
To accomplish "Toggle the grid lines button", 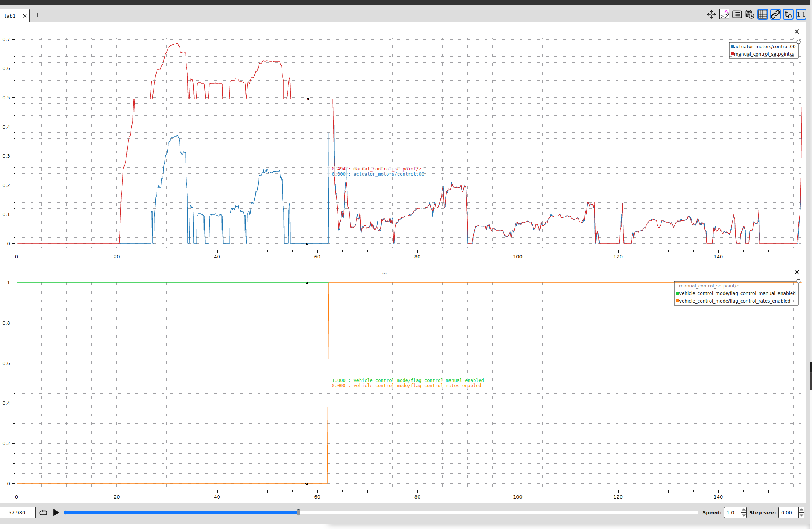I will click(x=762, y=15).
